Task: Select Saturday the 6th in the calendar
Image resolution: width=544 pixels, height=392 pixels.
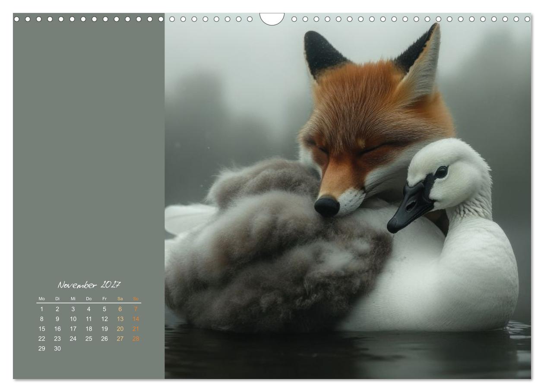Action: (120, 309)
